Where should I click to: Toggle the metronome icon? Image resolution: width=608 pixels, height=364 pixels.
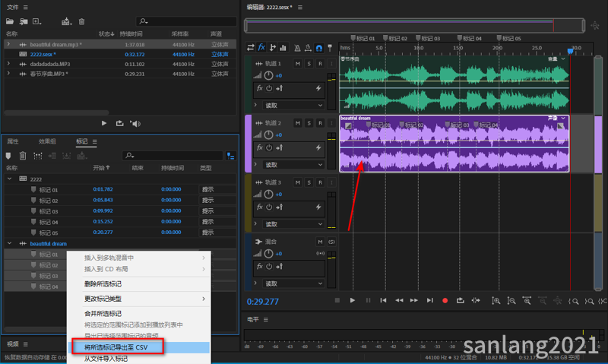click(x=297, y=48)
